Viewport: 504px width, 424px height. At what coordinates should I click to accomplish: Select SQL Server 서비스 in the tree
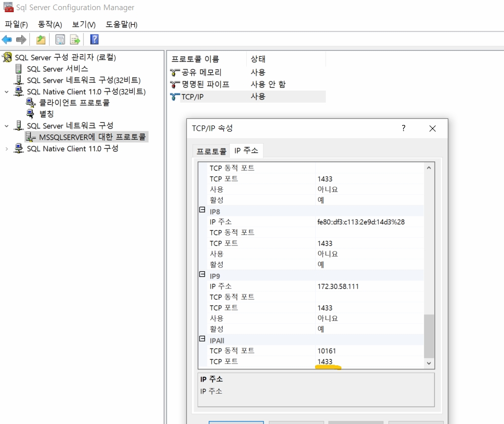pyautogui.click(x=57, y=69)
